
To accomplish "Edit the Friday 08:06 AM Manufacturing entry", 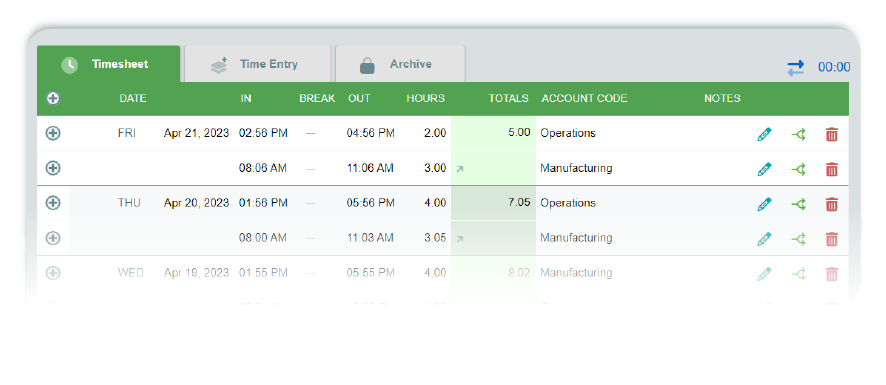I will (x=764, y=169).
